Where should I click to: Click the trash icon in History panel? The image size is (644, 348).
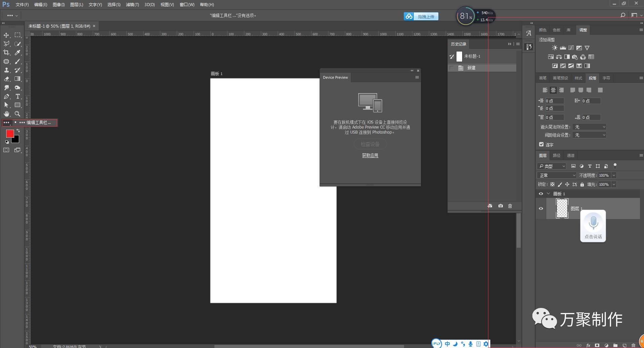coord(510,206)
